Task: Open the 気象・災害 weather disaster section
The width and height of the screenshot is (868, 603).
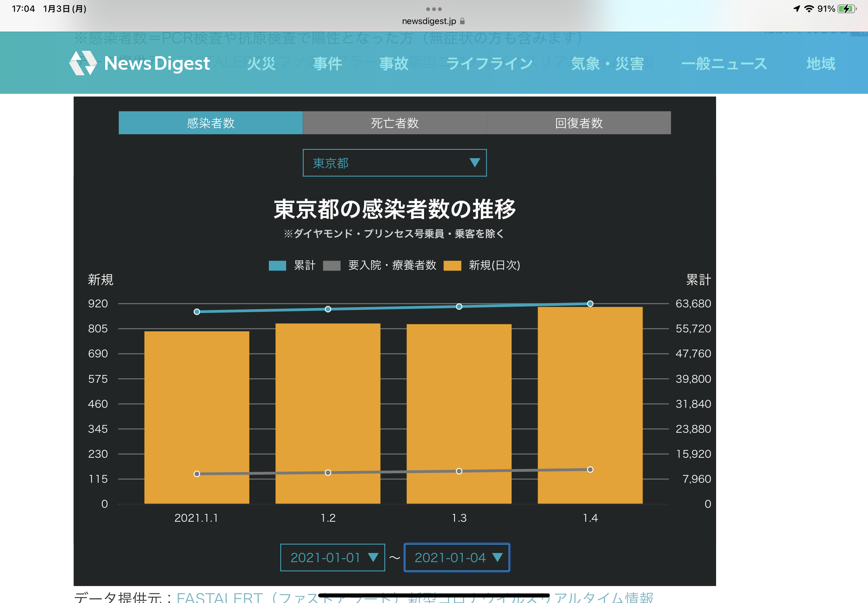Action: [608, 64]
